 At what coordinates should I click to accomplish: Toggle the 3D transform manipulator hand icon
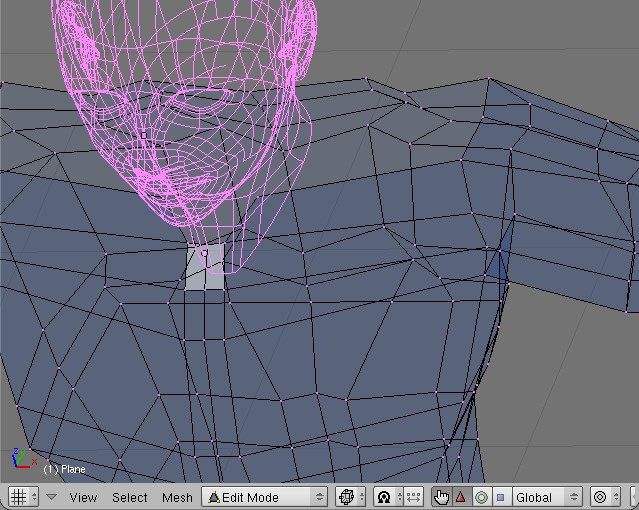441,497
